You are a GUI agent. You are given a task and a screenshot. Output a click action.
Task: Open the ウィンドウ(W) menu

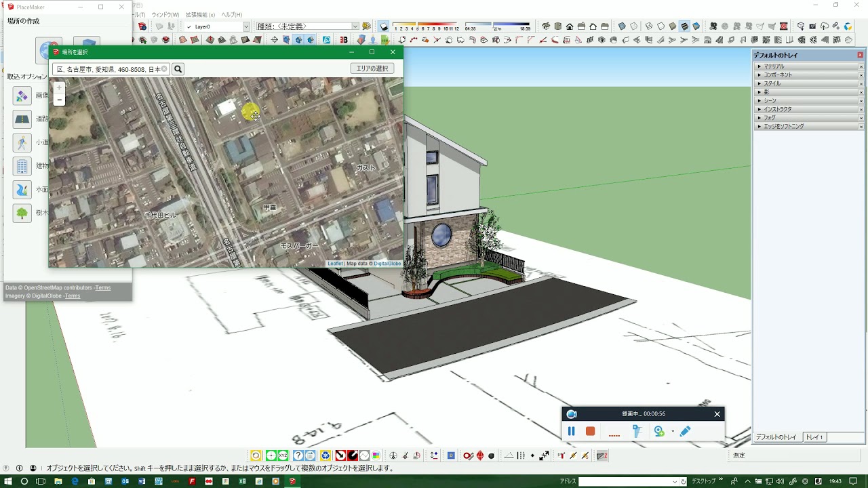click(x=165, y=14)
